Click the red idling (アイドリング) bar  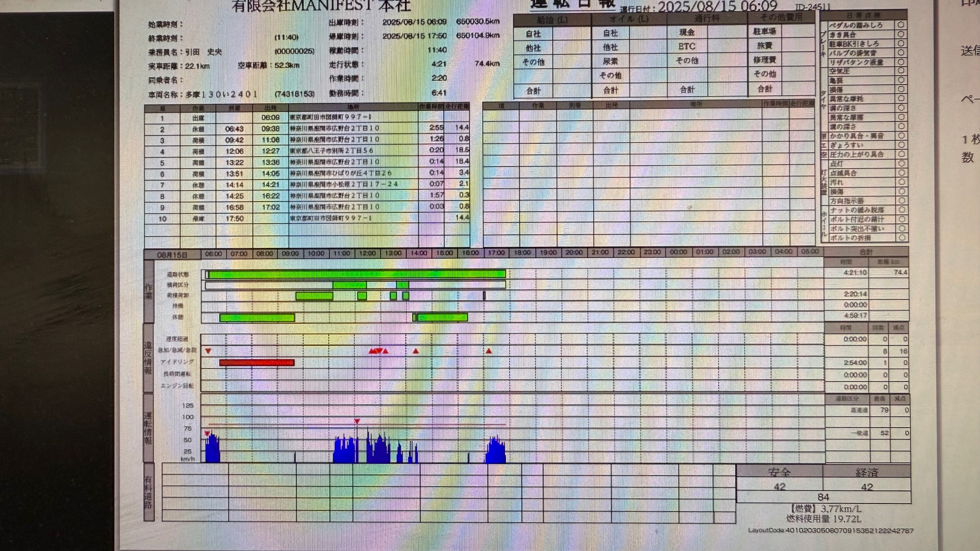click(x=257, y=362)
